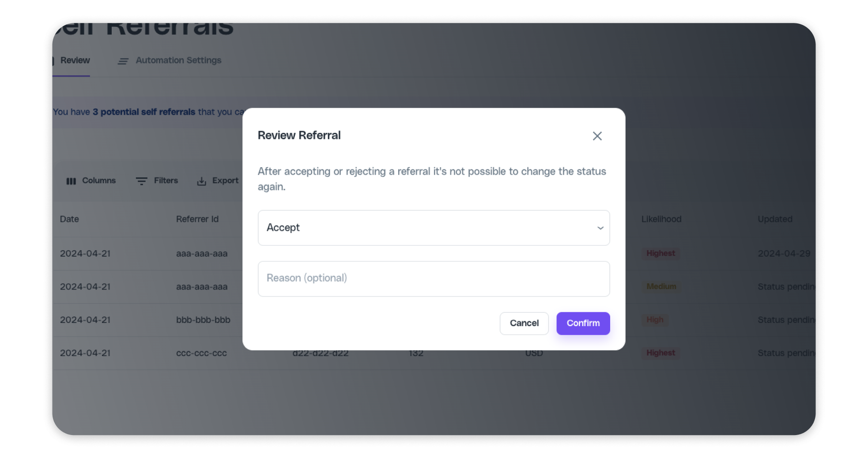
Task: Click inside the Reason (optional) field
Action: pyautogui.click(x=434, y=278)
